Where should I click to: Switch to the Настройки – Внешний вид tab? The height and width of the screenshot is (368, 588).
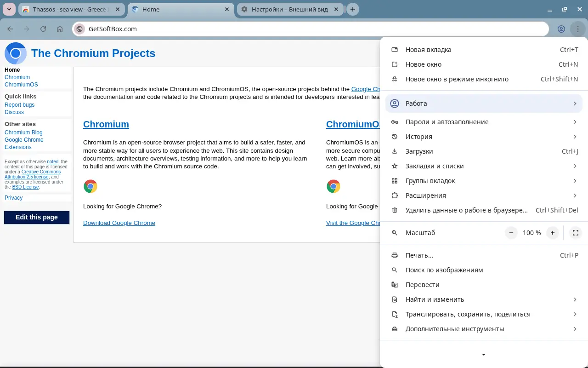pyautogui.click(x=289, y=9)
